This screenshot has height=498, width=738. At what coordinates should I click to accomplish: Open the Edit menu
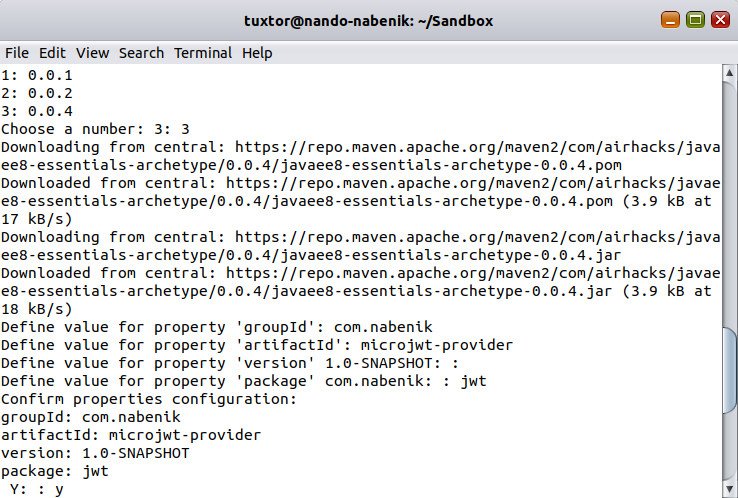pyautogui.click(x=52, y=53)
